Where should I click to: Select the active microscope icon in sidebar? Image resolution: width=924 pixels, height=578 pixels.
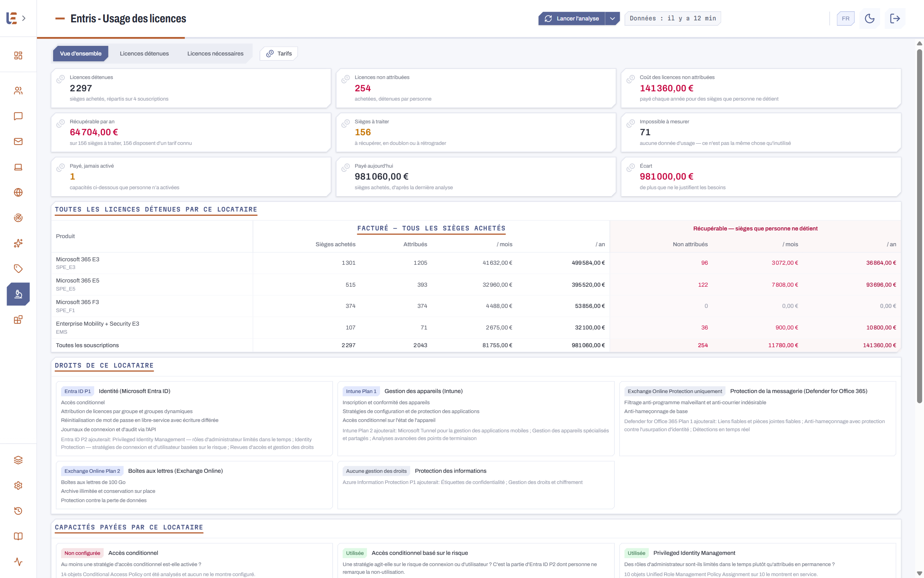18,294
